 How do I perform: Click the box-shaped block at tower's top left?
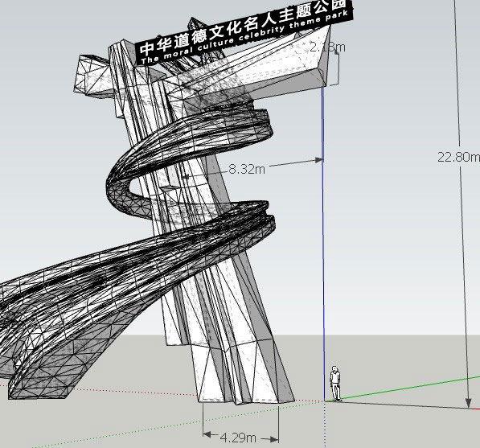[92, 75]
